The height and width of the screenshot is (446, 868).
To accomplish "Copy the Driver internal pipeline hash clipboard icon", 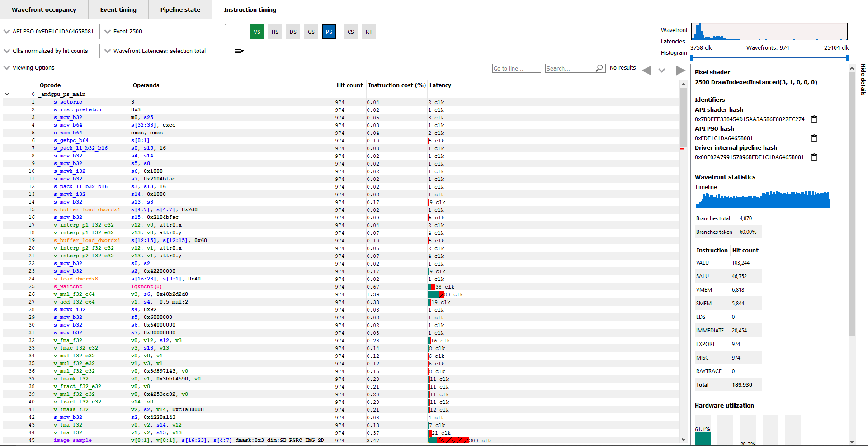I will (814, 157).
